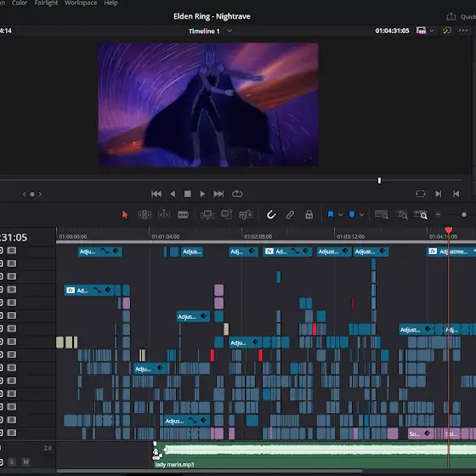Click the Replace Clip toolbar icon
Image resolution: width=476 pixels, height=476 pixels.
(246, 215)
